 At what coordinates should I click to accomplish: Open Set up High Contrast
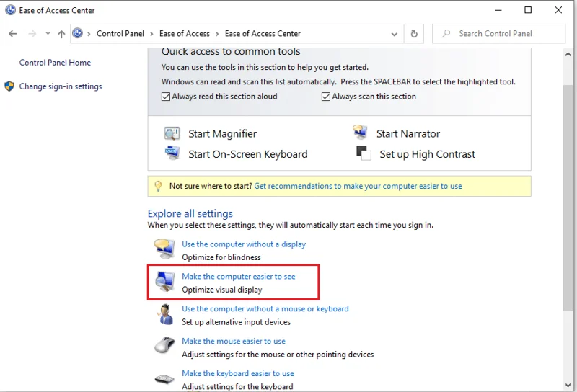pos(427,154)
